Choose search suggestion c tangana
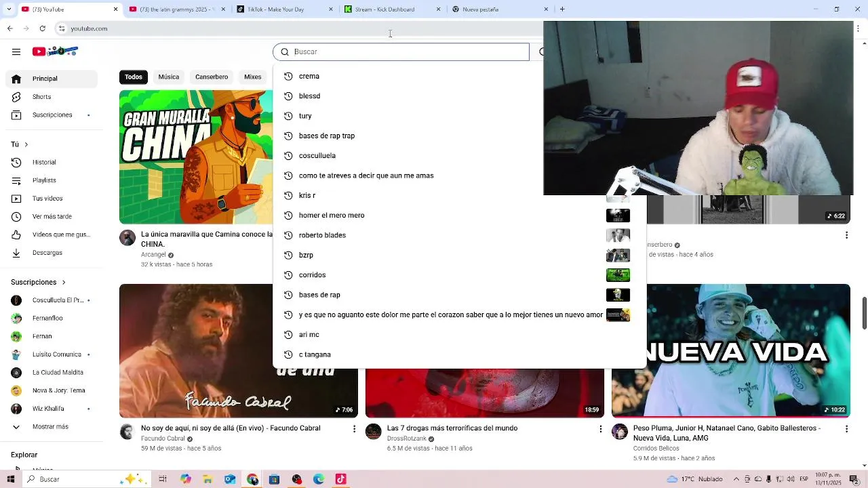 [459, 355]
